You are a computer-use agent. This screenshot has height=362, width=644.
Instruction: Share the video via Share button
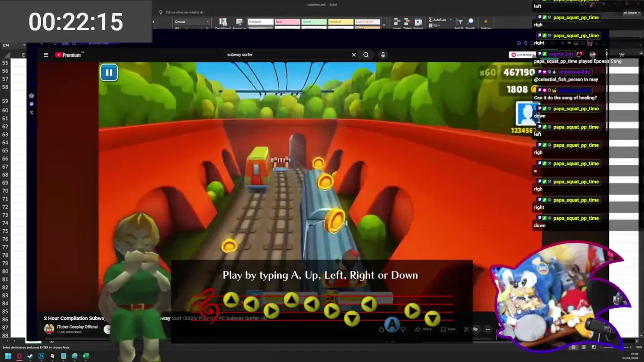(423, 329)
